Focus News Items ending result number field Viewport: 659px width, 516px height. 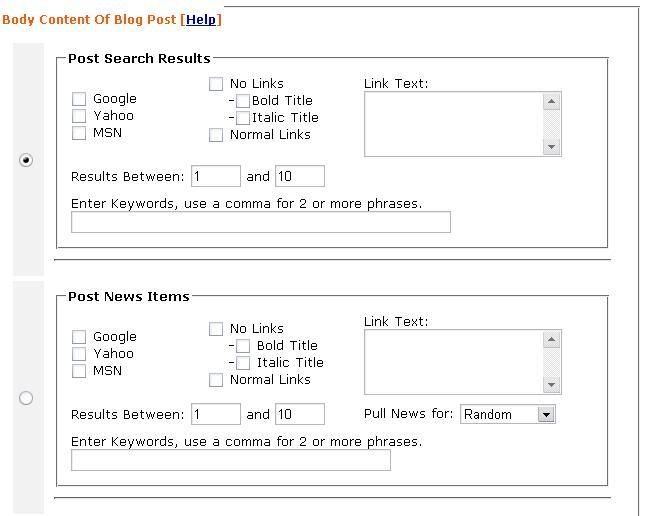coord(299,414)
